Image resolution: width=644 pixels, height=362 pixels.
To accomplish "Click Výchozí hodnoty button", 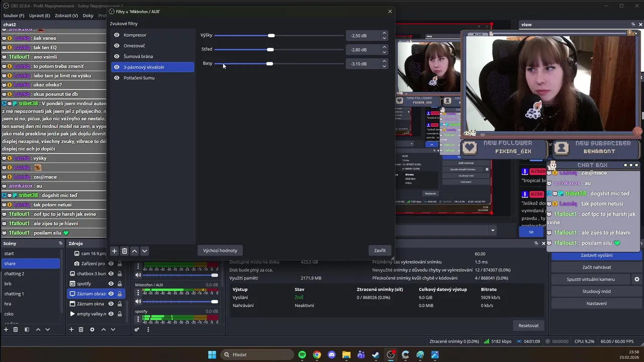I will point(220,250).
